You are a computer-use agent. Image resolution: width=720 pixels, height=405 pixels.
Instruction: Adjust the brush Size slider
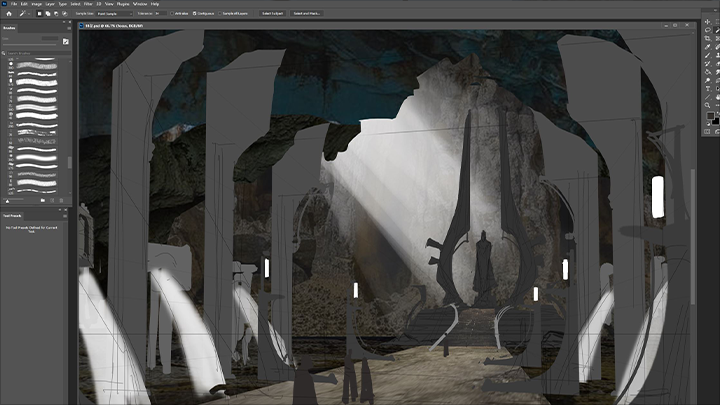point(30,45)
